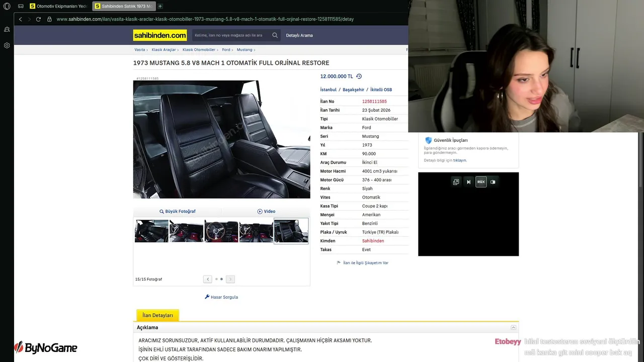Go forward with the browser forward arrow
This screenshot has height=362, width=644.
[29, 19]
